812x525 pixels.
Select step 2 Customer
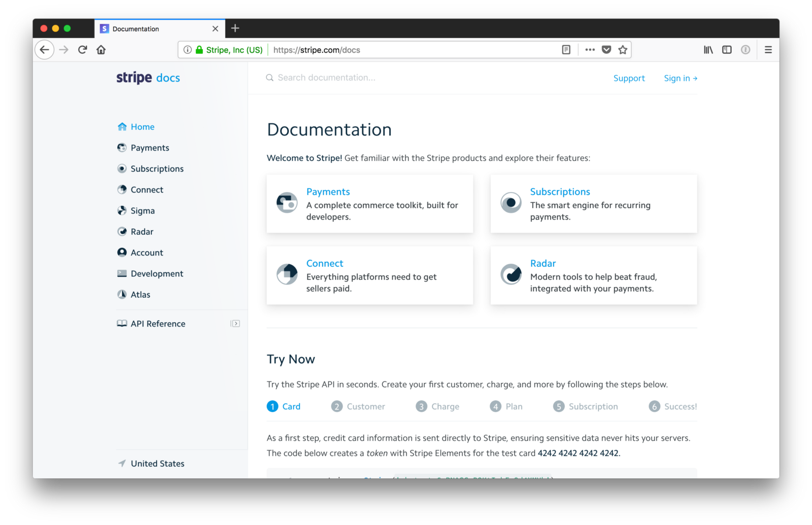point(358,406)
